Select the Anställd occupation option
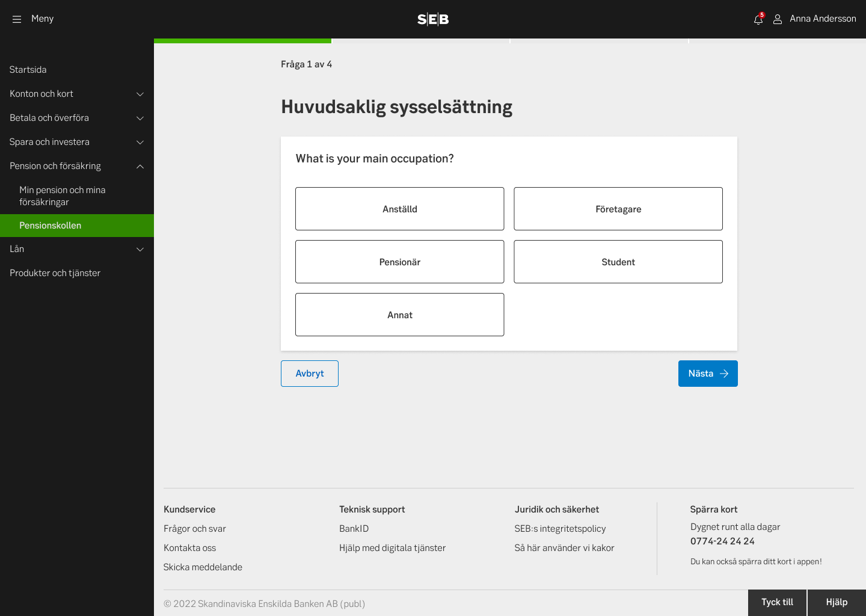866x616 pixels. pyautogui.click(x=399, y=209)
